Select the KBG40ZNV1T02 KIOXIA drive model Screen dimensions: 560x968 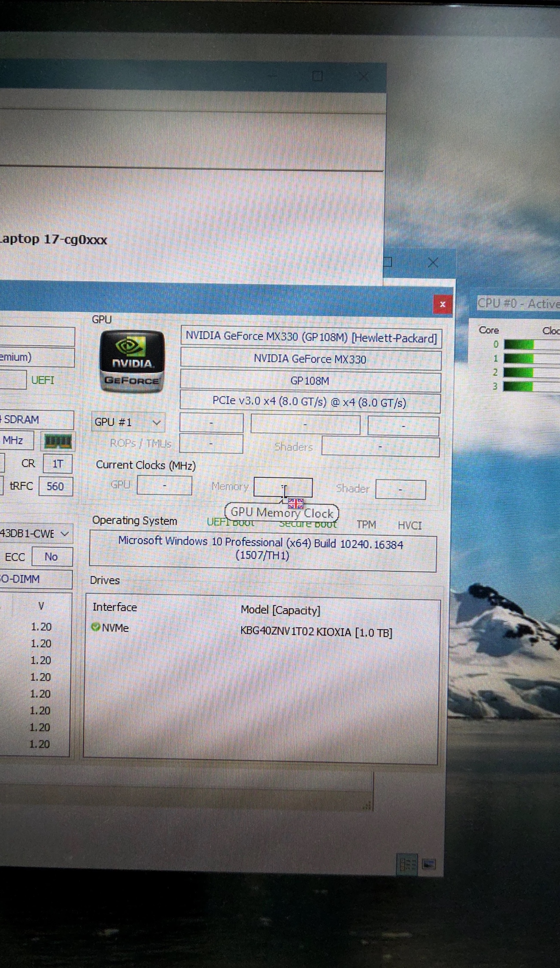(316, 632)
